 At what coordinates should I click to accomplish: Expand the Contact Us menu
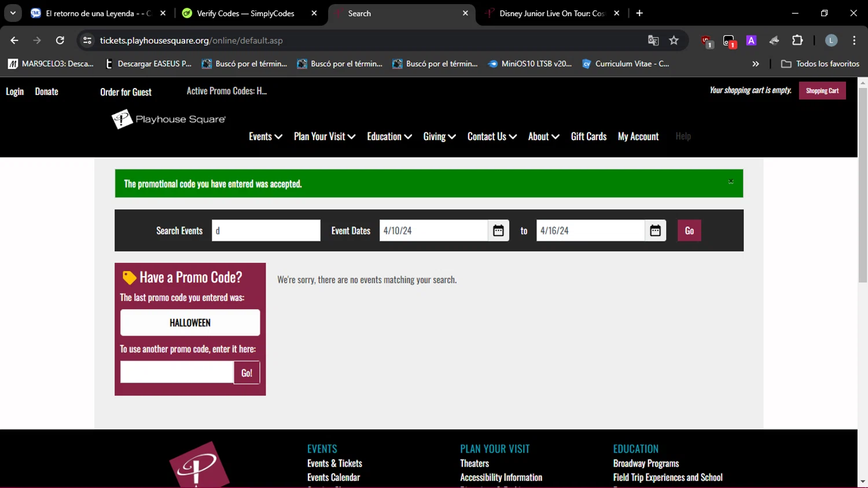click(492, 137)
